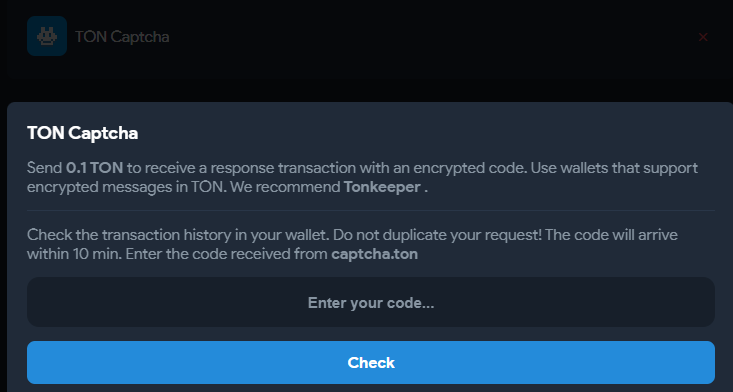
Task: Select the bold 0.1 TON amount
Action: 94,168
